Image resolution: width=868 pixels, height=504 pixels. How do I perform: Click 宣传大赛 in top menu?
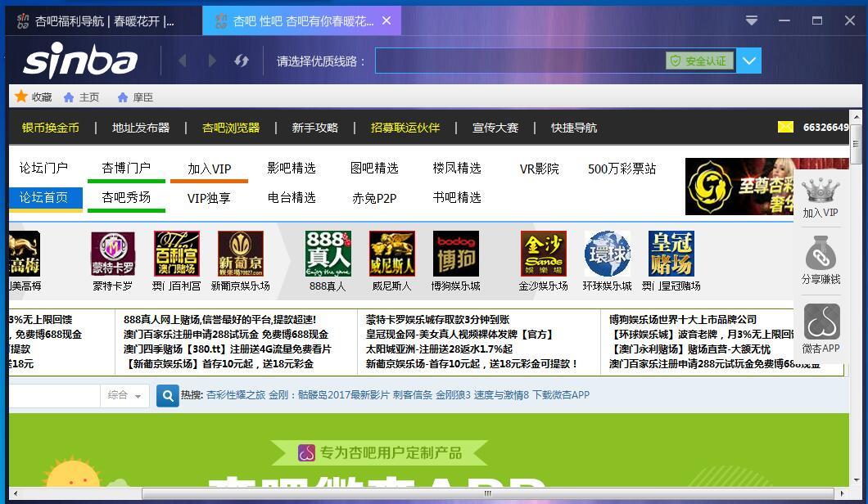click(495, 128)
